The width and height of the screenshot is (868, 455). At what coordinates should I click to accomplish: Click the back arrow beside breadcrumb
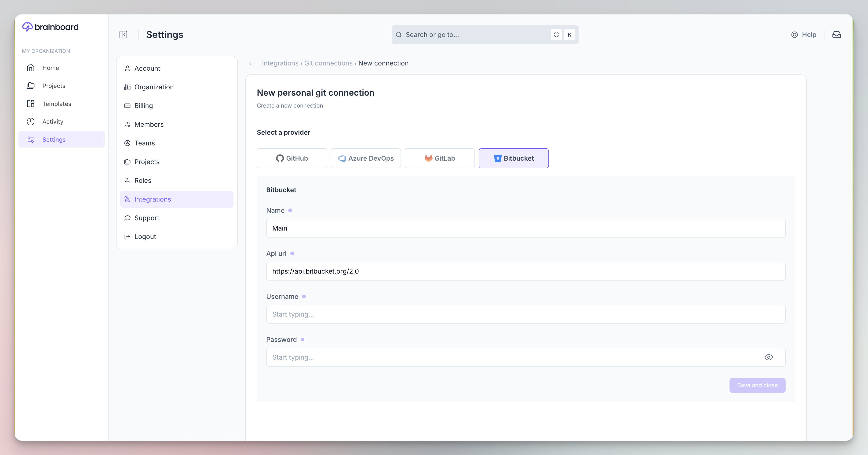251,63
